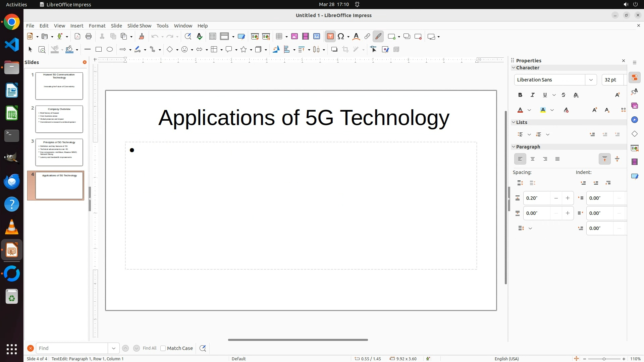Open the Format menu

point(97,26)
